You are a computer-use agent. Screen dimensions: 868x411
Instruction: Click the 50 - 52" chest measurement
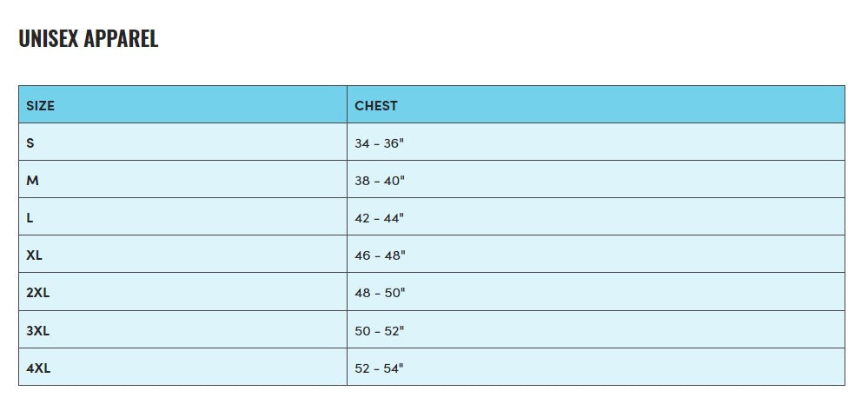tap(380, 330)
